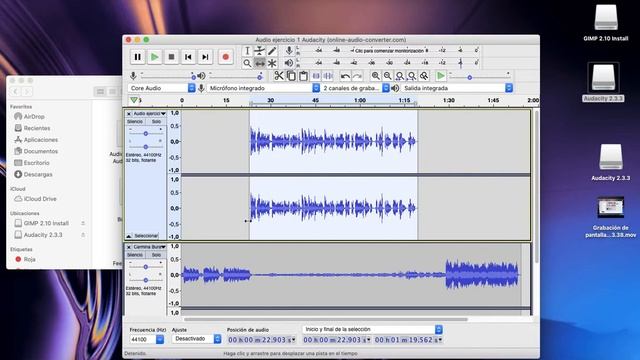
Task: Click the Seleccionar button on first track
Action: pyautogui.click(x=146, y=236)
